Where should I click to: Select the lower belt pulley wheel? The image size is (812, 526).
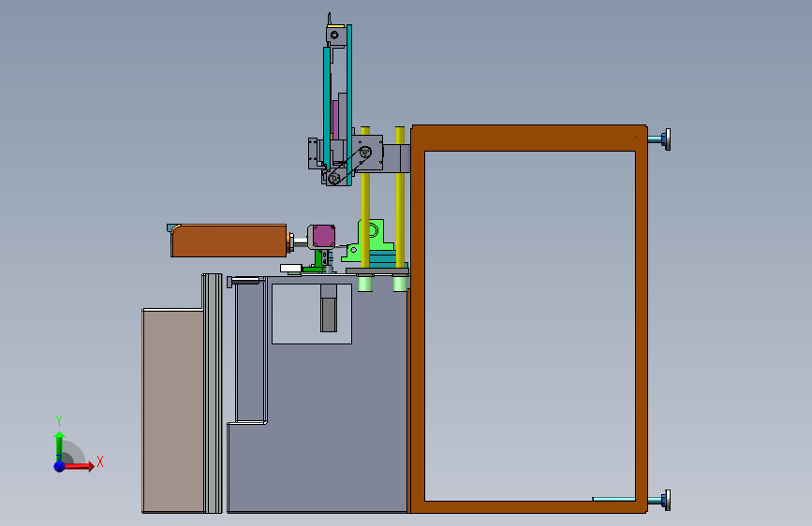pos(334,179)
